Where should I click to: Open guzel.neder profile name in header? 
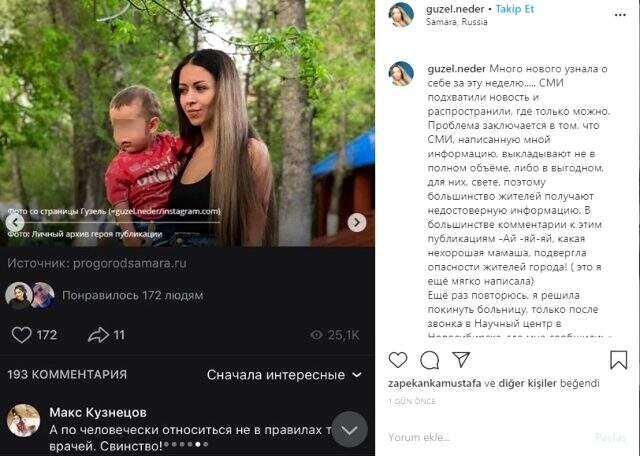tap(455, 9)
